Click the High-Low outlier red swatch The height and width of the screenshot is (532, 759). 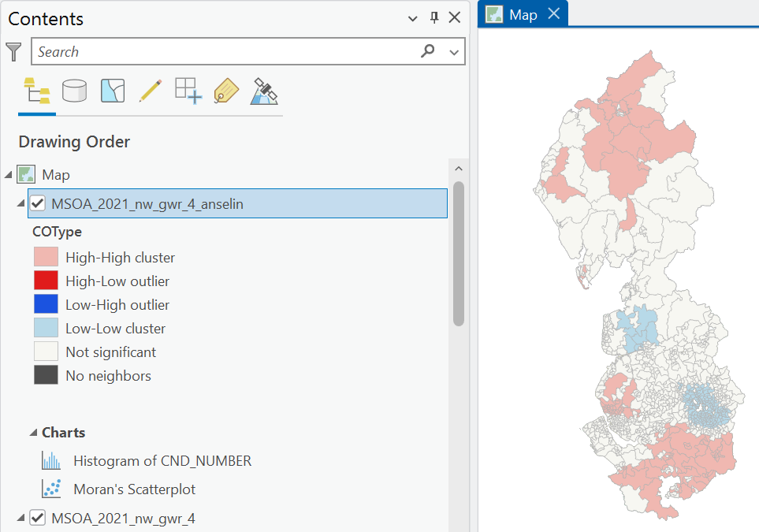point(46,281)
